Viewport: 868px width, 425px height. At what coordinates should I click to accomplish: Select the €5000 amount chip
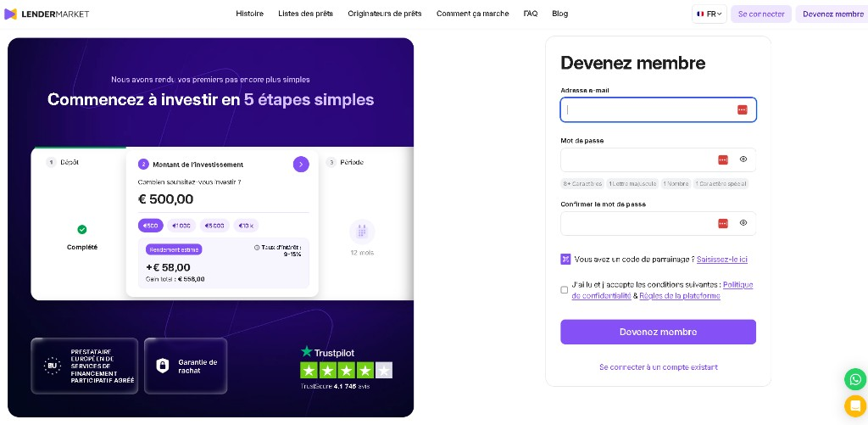214,226
